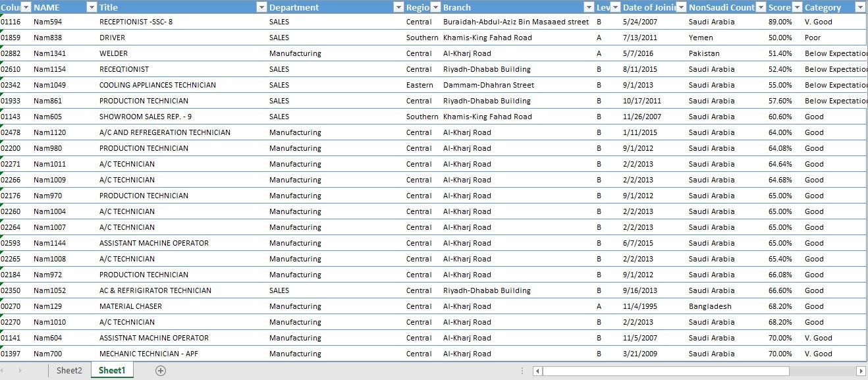Add a new sheet with plus button

click(160, 371)
